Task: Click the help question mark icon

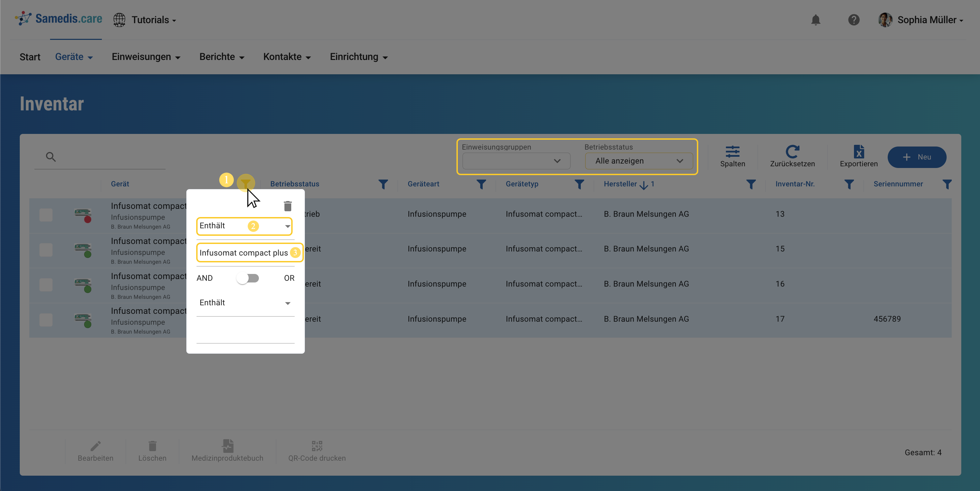Action: point(853,20)
